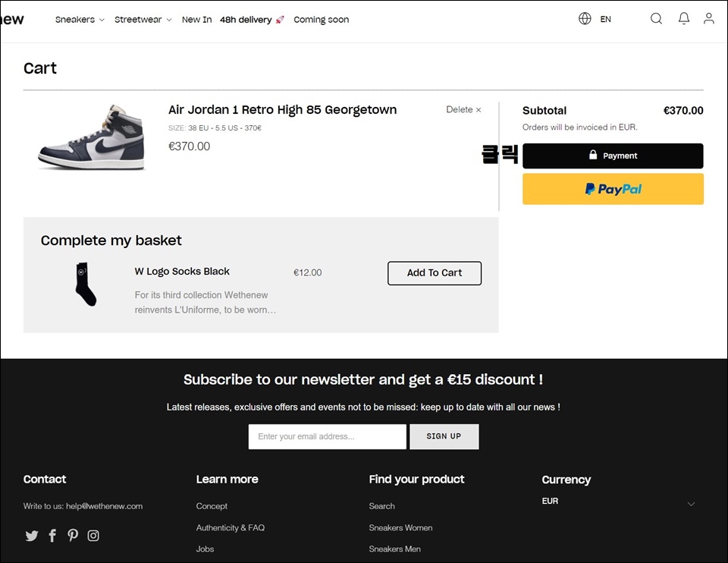728x563 pixels.
Task: Open the 48h delivery page
Action: pyautogui.click(x=252, y=20)
